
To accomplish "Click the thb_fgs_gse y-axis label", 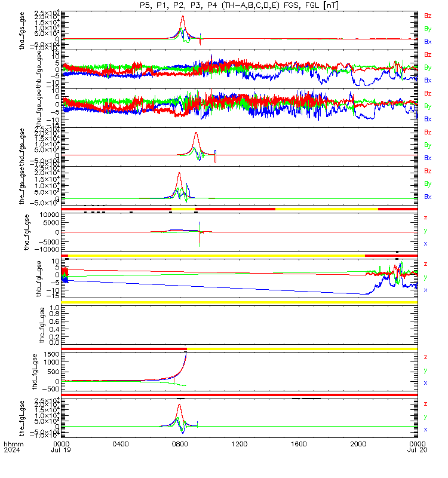I will (39, 69).
